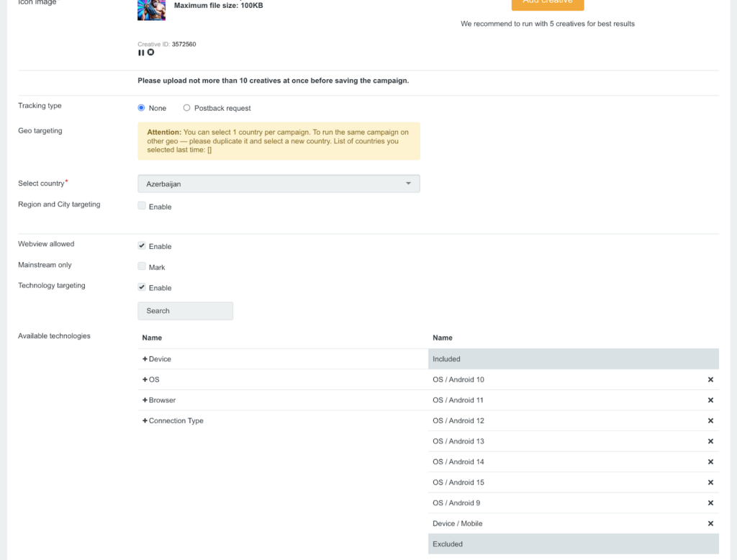
Task: Click the Add creative button
Action: 548,3
